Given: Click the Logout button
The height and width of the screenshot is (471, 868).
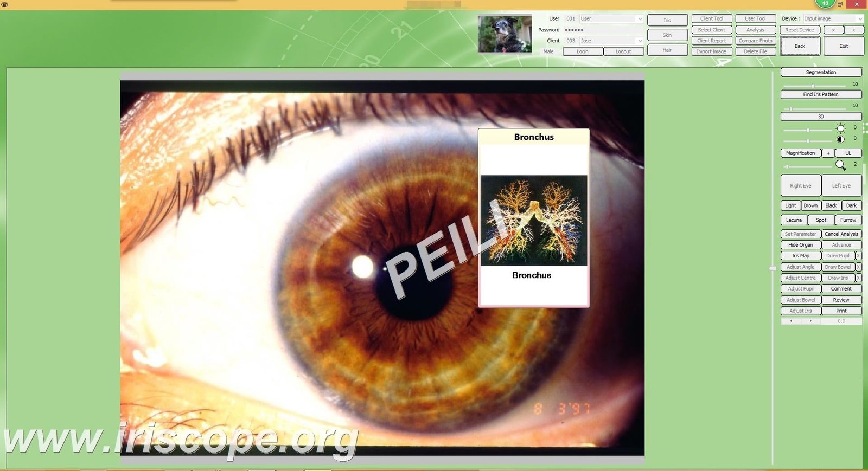Looking at the screenshot, I should 623,51.
